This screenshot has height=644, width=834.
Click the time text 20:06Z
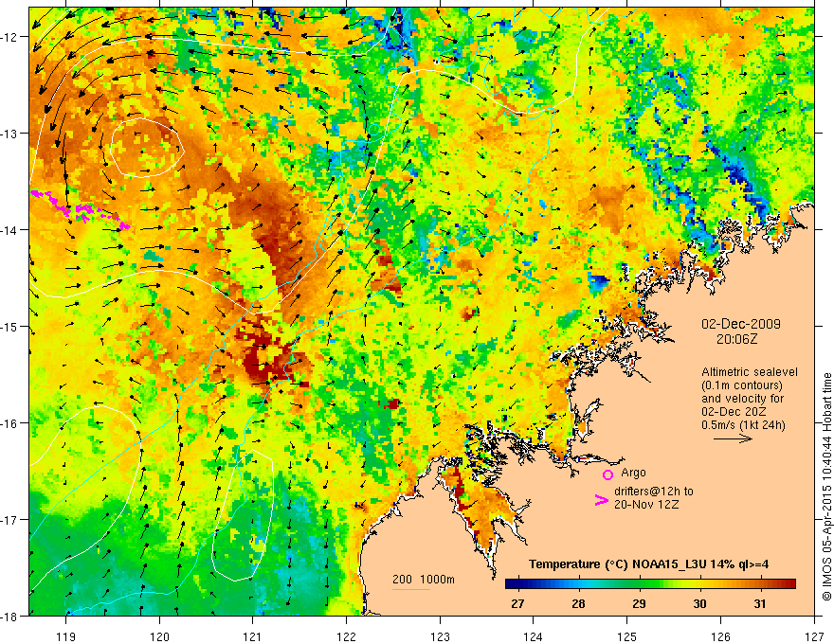[736, 339]
